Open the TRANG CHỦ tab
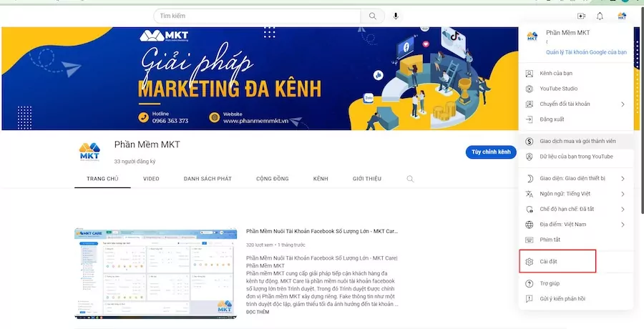The width and height of the screenshot is (644, 329). click(x=102, y=179)
